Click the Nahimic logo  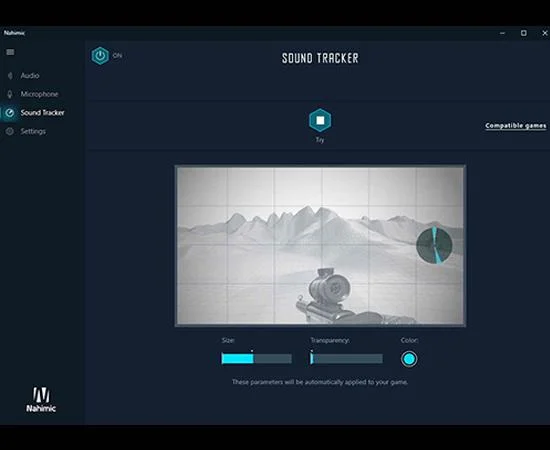(41, 399)
